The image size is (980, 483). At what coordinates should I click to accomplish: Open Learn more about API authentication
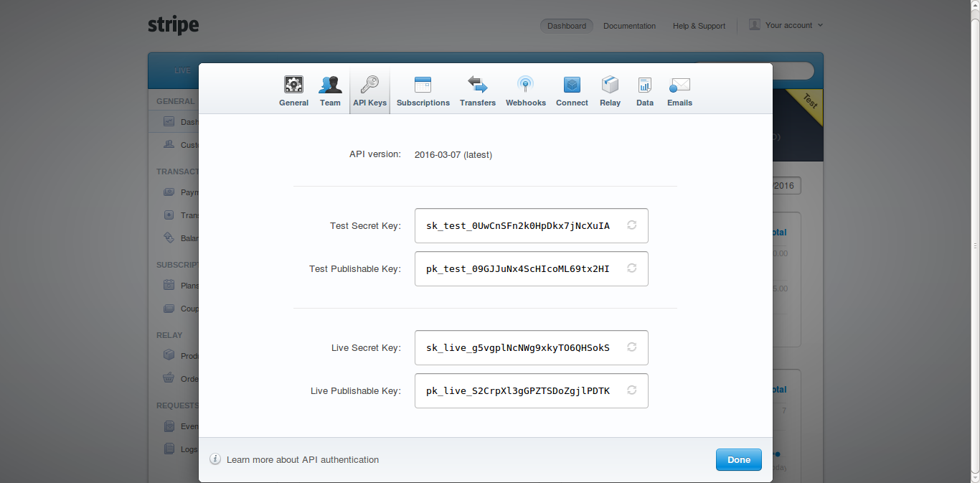[302, 460]
